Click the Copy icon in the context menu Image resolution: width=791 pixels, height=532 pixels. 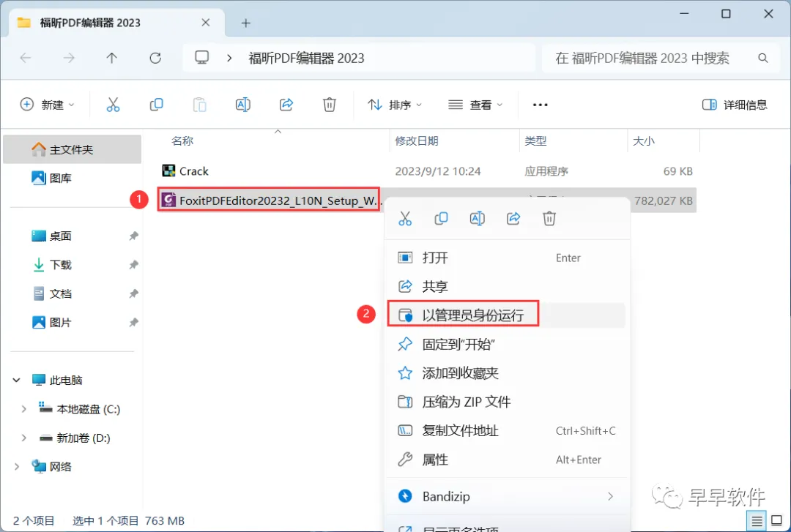(x=441, y=218)
